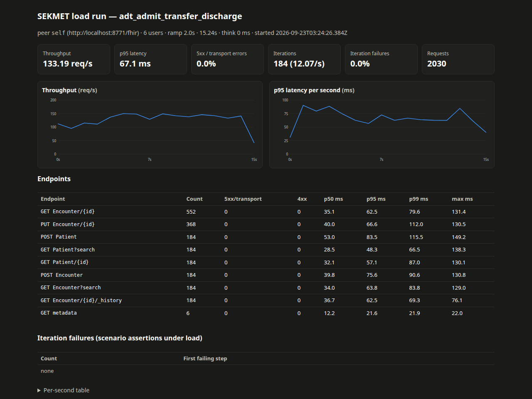Click the p95 value 83.5 for POST Patient
The image size is (532, 399).
(x=372, y=237)
